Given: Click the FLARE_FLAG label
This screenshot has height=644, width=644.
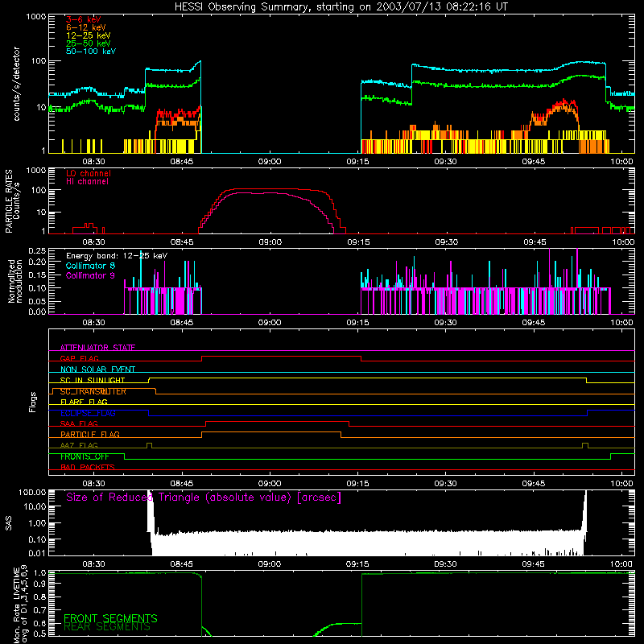Looking at the screenshot, I should (84, 402).
